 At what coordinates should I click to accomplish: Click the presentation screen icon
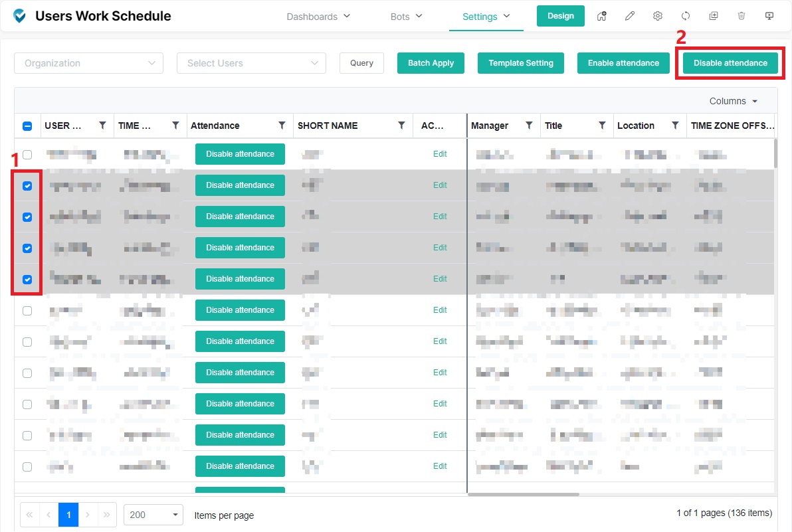pos(769,17)
